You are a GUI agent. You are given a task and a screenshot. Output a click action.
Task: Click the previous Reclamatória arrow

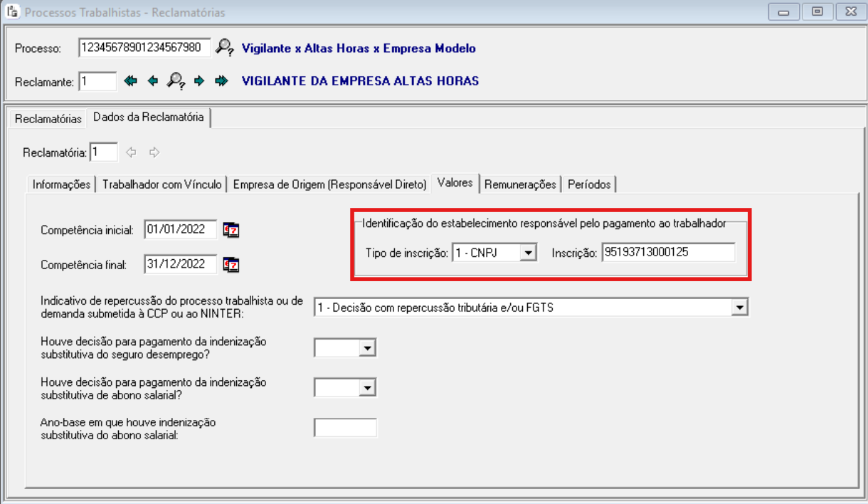point(130,152)
